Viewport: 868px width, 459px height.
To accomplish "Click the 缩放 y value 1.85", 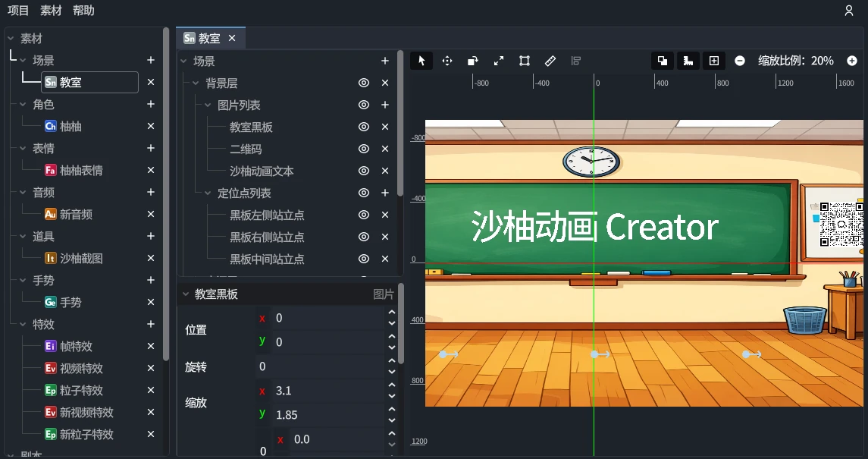I will click(x=329, y=415).
